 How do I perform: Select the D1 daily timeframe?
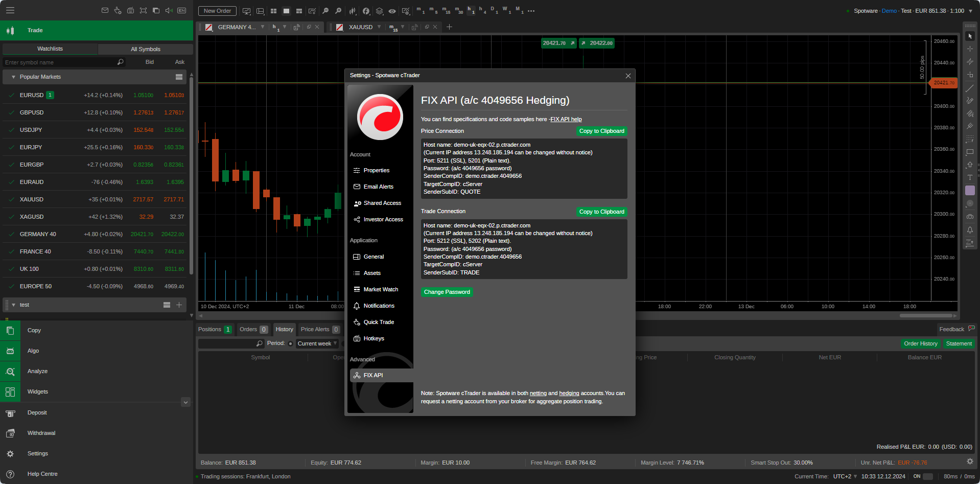[494, 10]
